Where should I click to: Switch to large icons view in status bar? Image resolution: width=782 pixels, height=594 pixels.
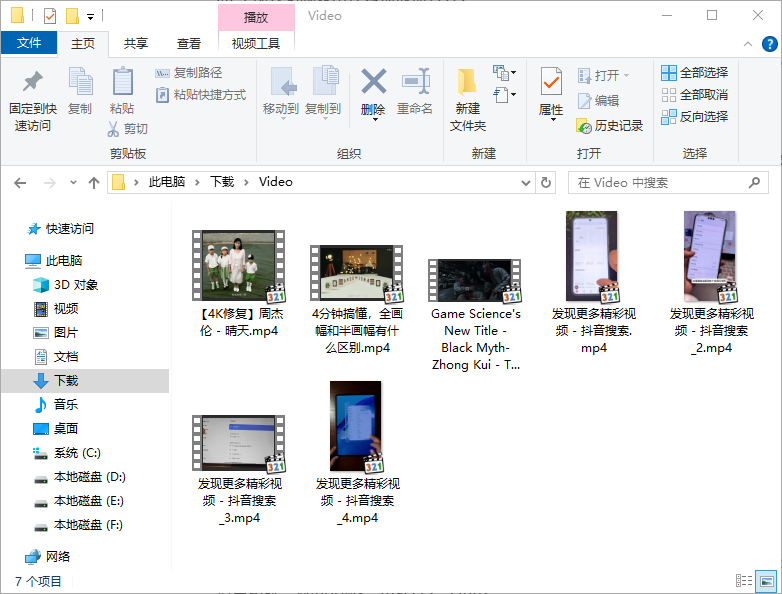tap(766, 581)
